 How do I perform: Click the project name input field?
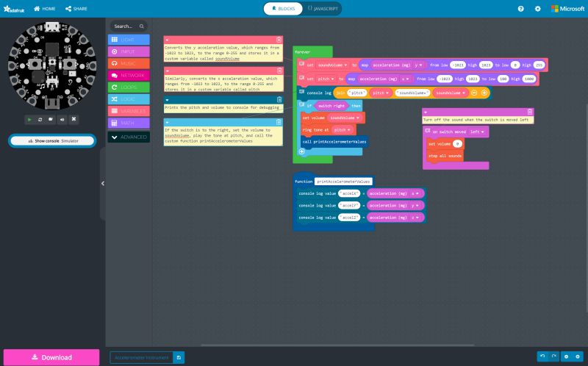[x=141, y=357]
